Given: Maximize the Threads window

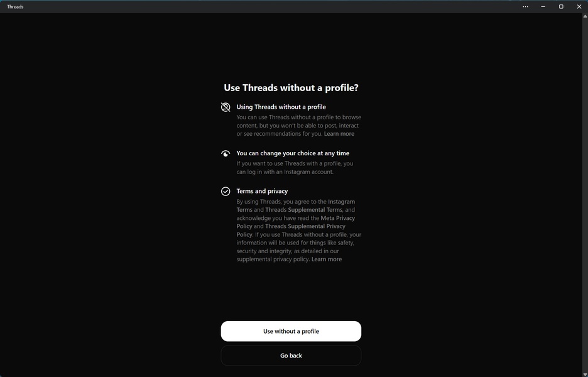Looking at the screenshot, I should click(561, 6).
